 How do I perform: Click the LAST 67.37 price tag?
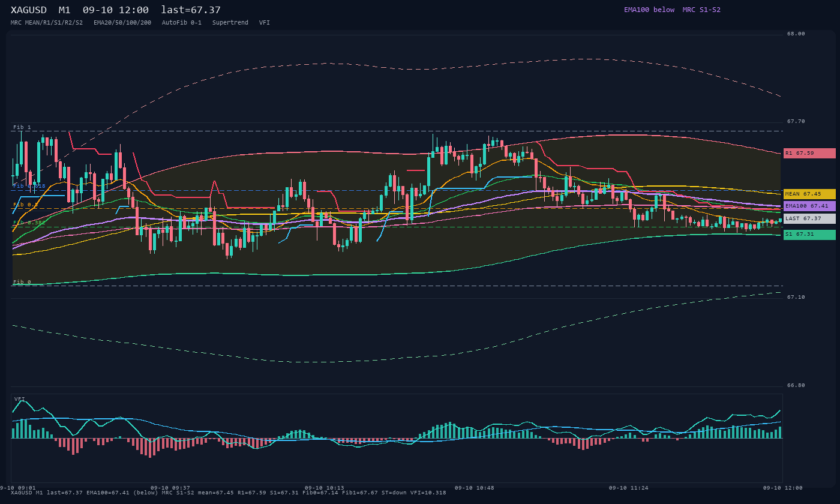pyautogui.click(x=809, y=218)
